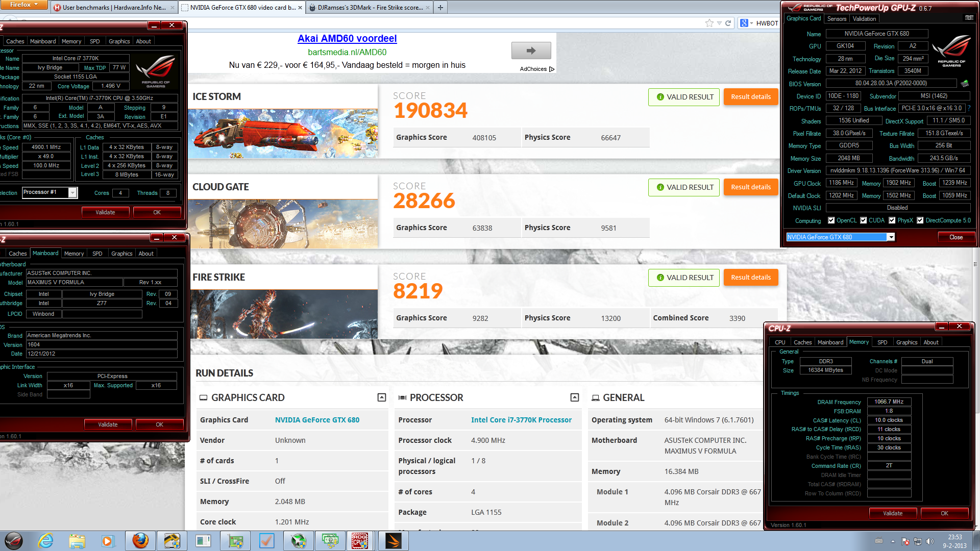Image resolution: width=980 pixels, height=551 pixels.
Task: Toggle the DirectCompute 5.0 checkbox
Action: coord(920,220)
